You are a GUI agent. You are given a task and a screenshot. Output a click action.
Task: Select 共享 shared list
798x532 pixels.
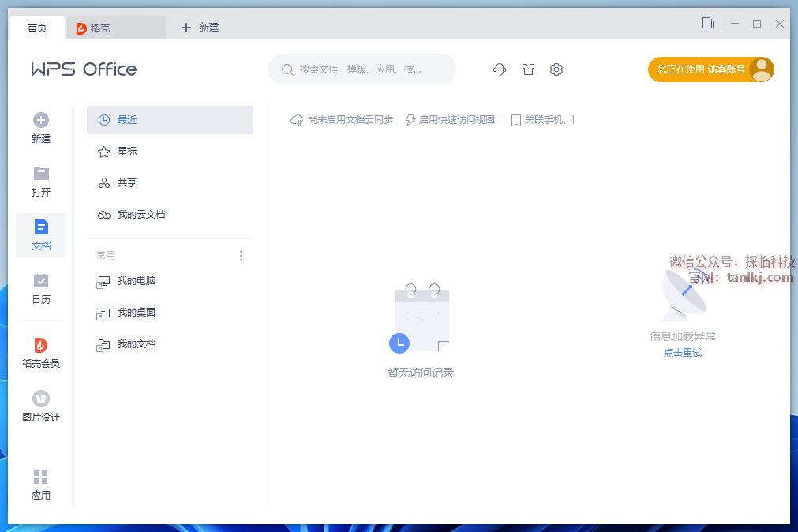pyautogui.click(x=170, y=183)
